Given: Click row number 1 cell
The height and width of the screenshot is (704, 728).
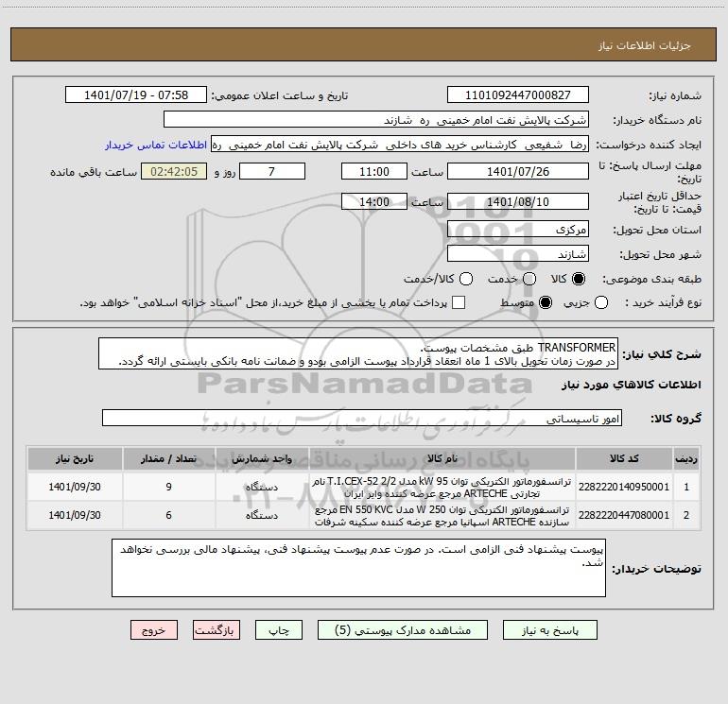Looking at the screenshot, I should [x=686, y=487].
